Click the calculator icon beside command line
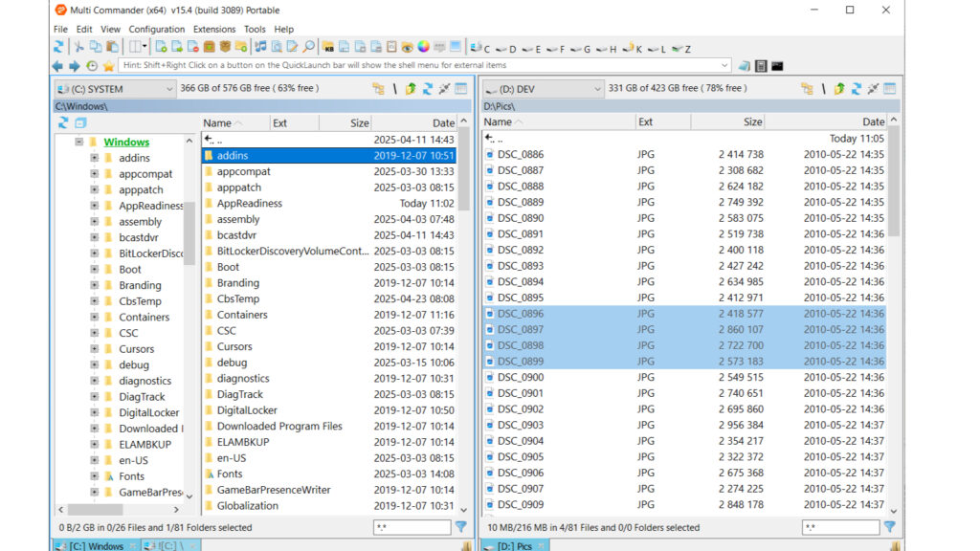Screen dimensions: 980x551 point(761,66)
